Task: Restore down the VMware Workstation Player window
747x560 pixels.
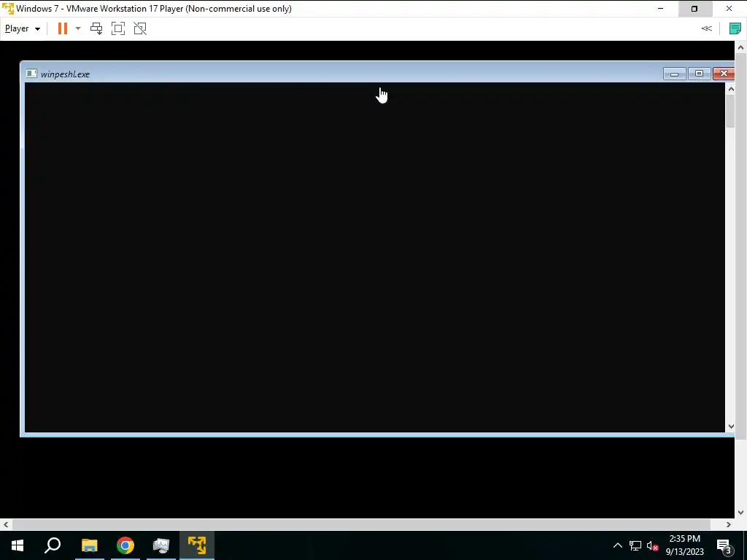Action: [694, 9]
